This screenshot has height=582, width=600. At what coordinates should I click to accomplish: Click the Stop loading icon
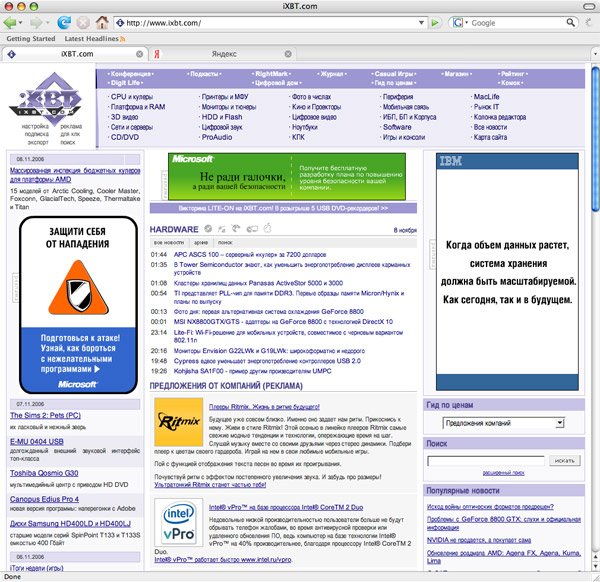coord(83,23)
